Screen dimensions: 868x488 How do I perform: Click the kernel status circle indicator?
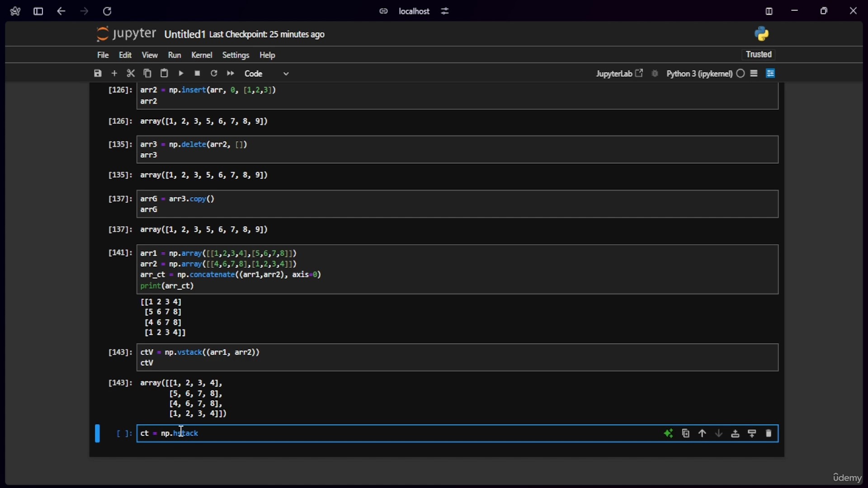click(741, 74)
